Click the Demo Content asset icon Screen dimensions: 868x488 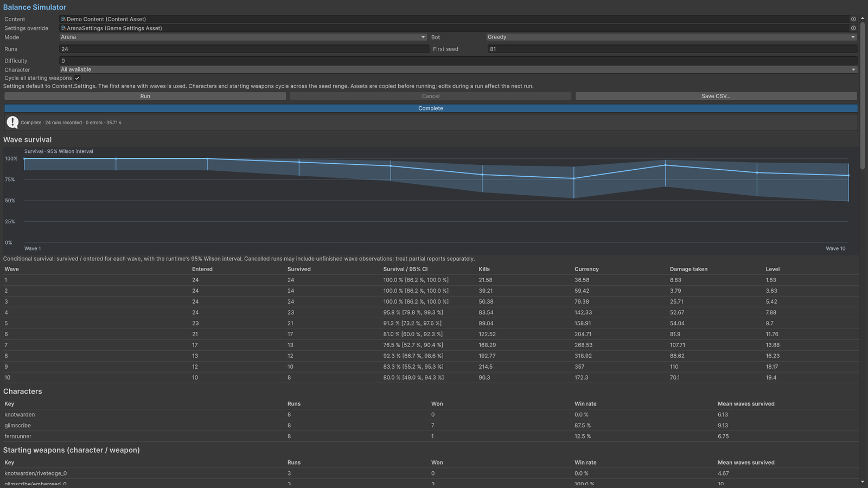click(x=63, y=19)
